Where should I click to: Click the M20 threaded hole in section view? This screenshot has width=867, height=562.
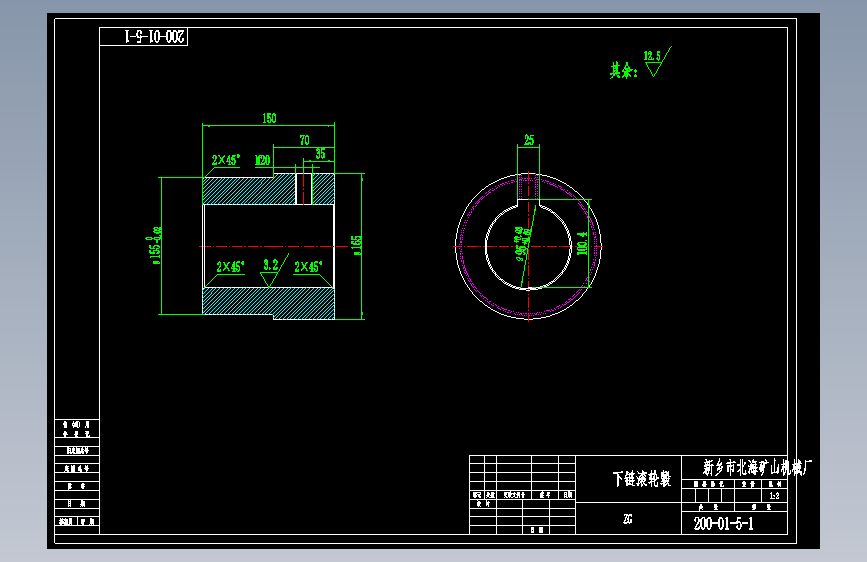tap(304, 189)
